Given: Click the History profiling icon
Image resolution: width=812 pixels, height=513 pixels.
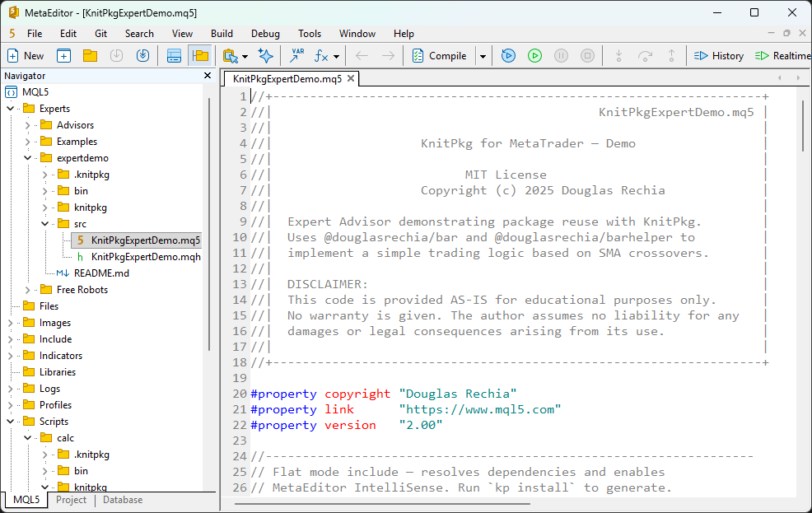Looking at the screenshot, I should (x=719, y=56).
